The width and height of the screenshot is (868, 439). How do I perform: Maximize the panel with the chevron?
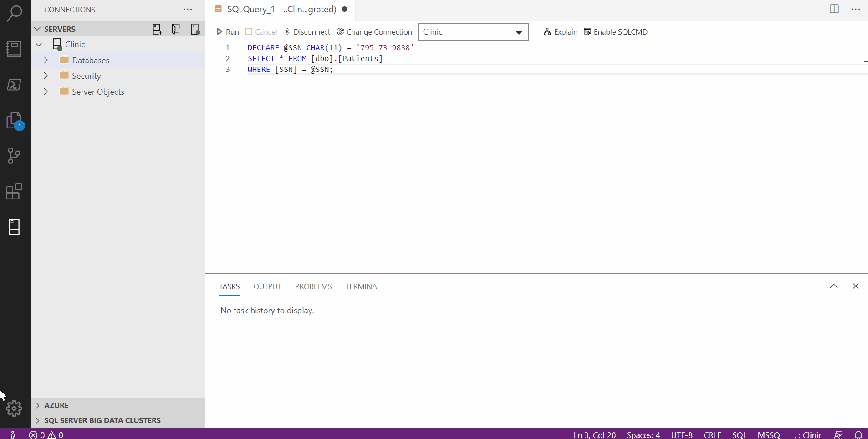[x=834, y=286]
